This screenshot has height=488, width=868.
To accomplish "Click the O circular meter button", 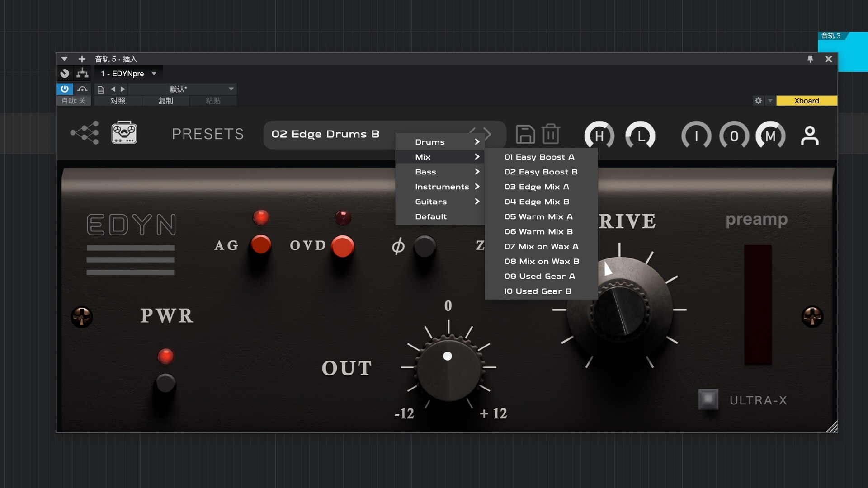I will (x=734, y=136).
